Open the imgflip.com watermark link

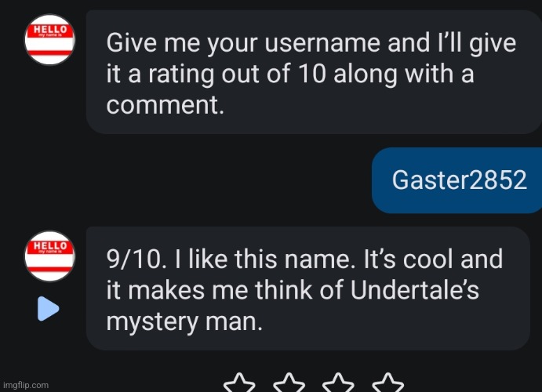pos(26,385)
